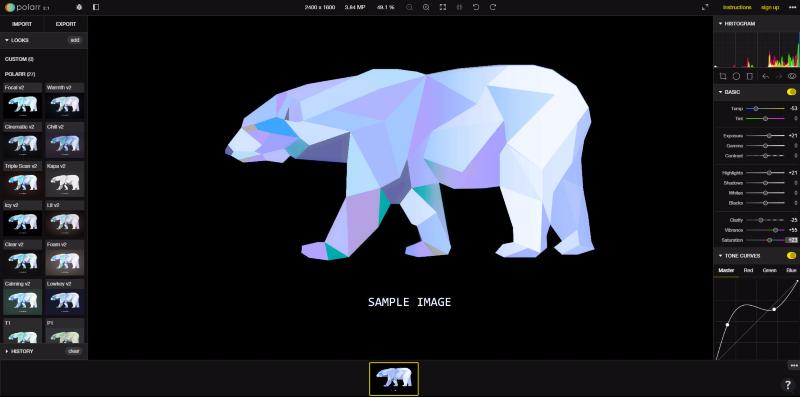Viewport: 800px width, 397px height.
Task: Open the instructions link
Action: coord(737,7)
